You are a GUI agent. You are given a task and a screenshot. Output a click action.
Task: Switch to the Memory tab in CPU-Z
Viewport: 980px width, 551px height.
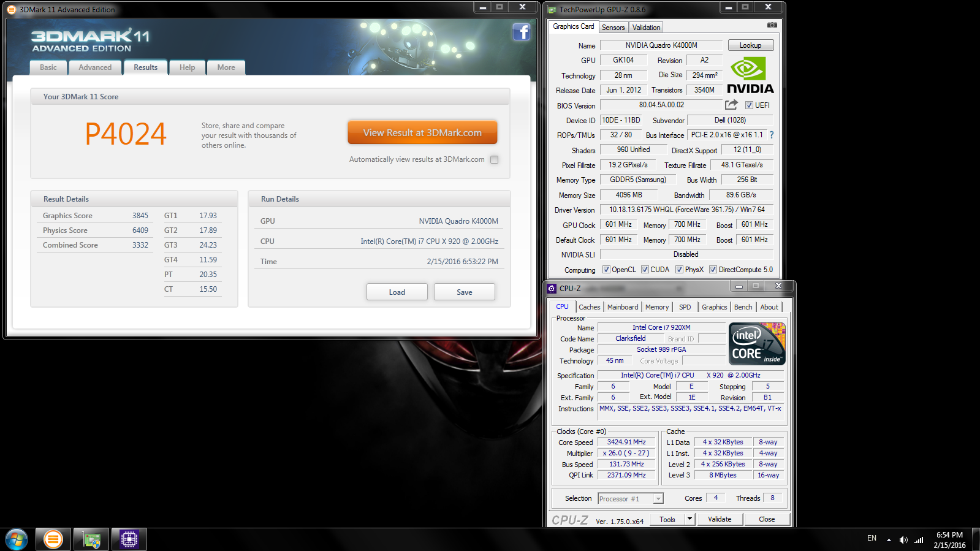(657, 307)
